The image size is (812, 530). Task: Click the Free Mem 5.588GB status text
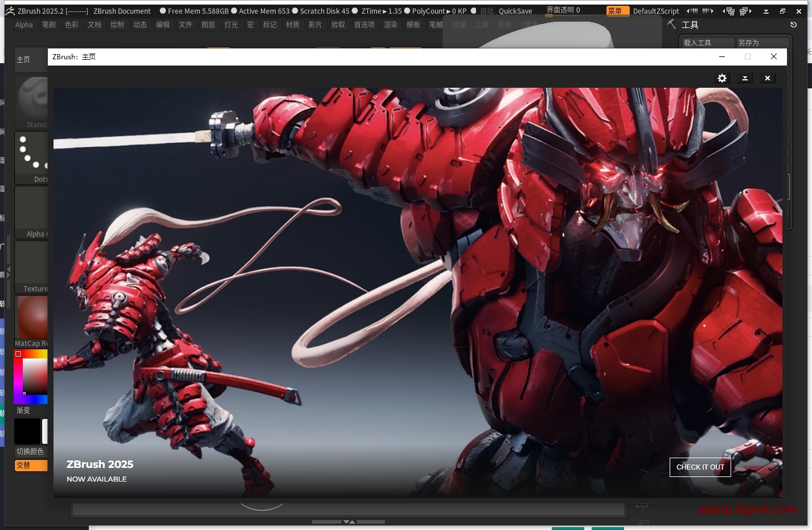click(198, 11)
